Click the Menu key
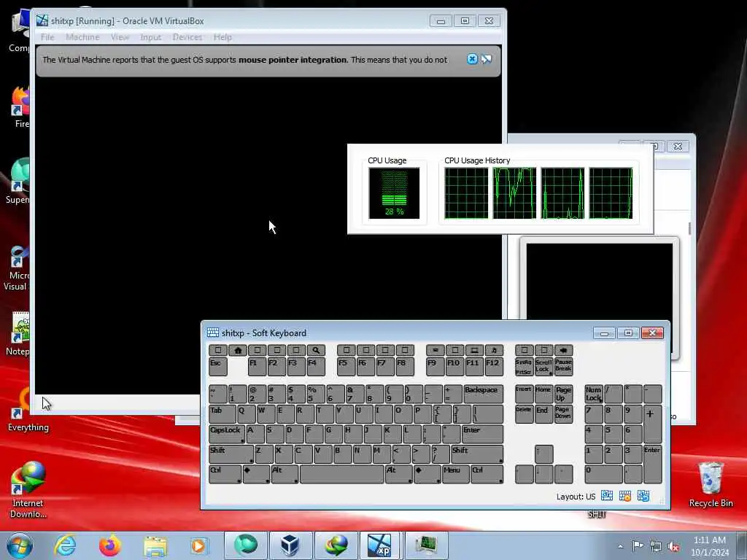The width and height of the screenshot is (747, 560). [455, 474]
